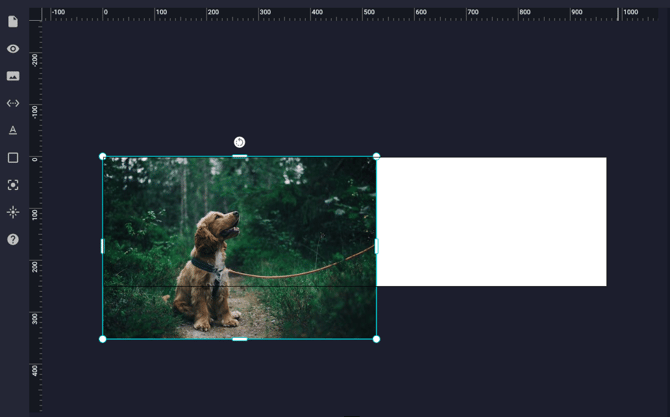
Task: Click the top-right corner resize handle
Action: point(376,156)
